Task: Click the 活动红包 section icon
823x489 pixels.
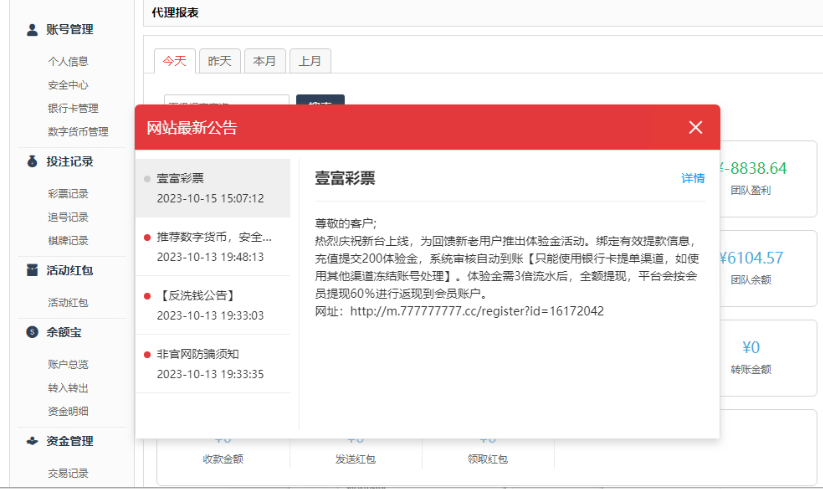Action: pyautogui.click(x=31, y=271)
